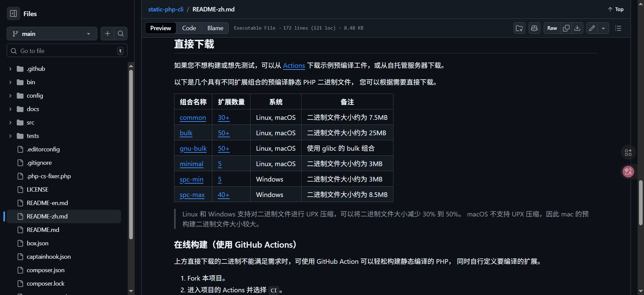Viewport: 644px width, 295px height.
Task: Expand the src folder
Action: pyautogui.click(x=10, y=122)
